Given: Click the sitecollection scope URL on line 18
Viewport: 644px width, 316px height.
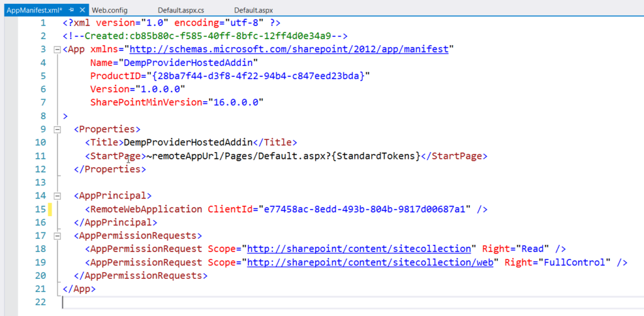Looking at the screenshot, I should click(x=358, y=249).
